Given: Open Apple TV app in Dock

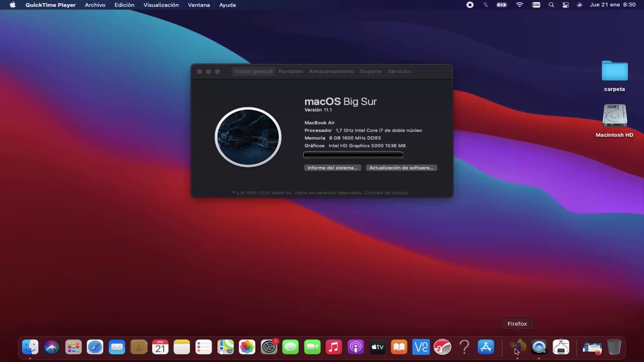Looking at the screenshot, I should (x=377, y=347).
